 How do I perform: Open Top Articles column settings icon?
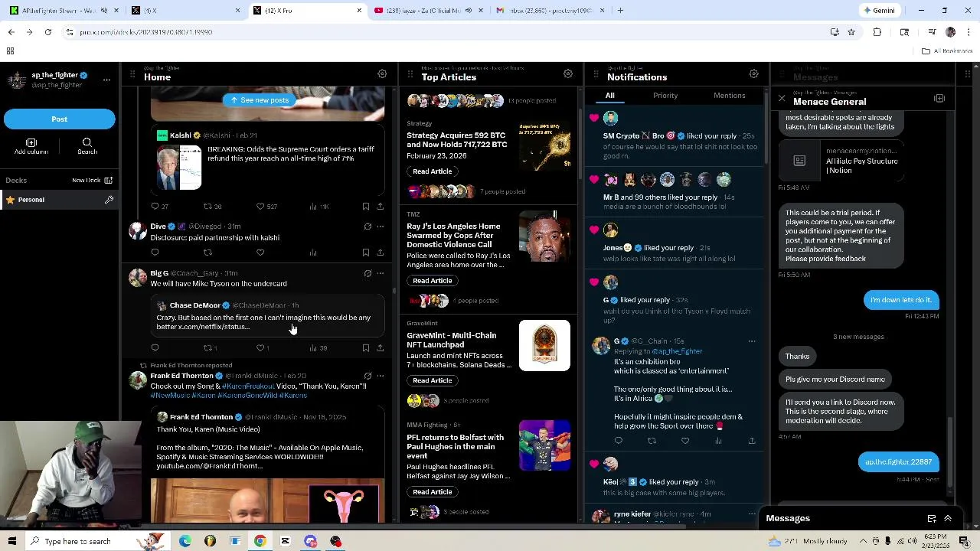(568, 74)
